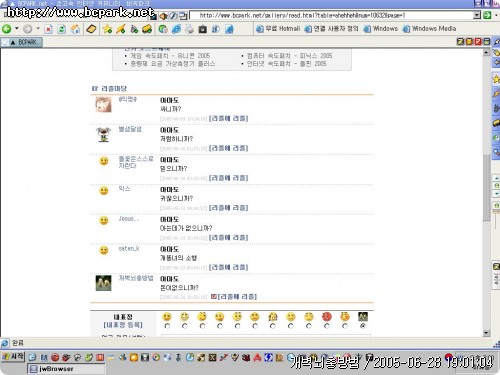Click the brown book toolbar icon
This screenshot has width=500, height=375.
pos(91,29)
